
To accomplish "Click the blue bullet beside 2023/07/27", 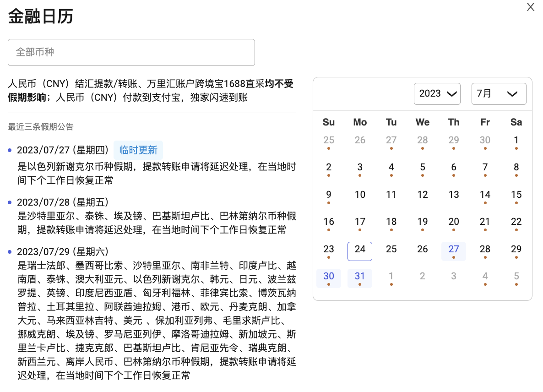I will [x=11, y=150].
